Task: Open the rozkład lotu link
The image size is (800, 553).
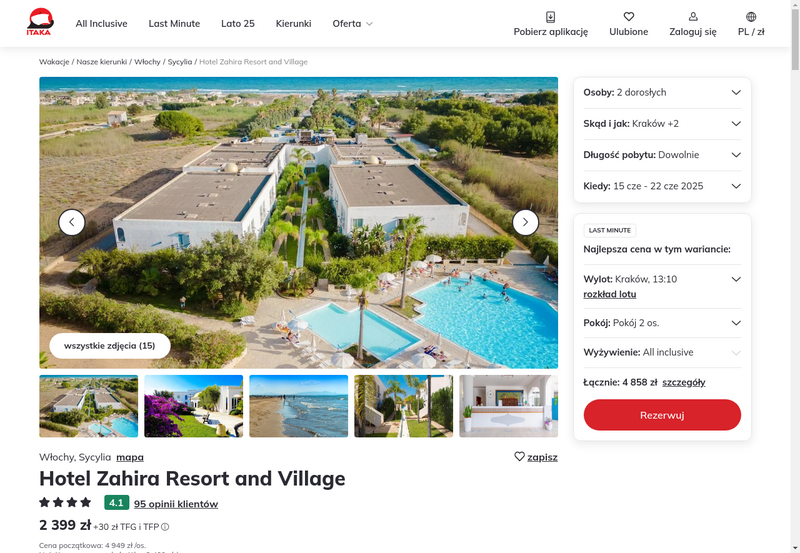Action: [x=610, y=294]
